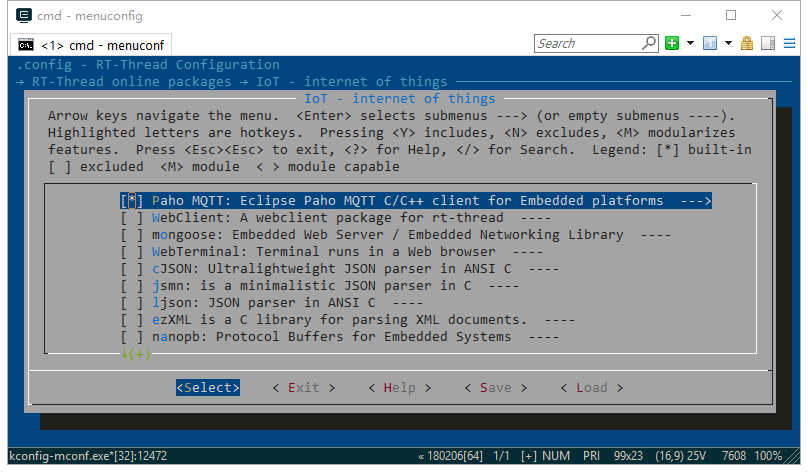Open the hamburger system menu icon
Viewport: 808px width, 472px height.
coord(789,43)
